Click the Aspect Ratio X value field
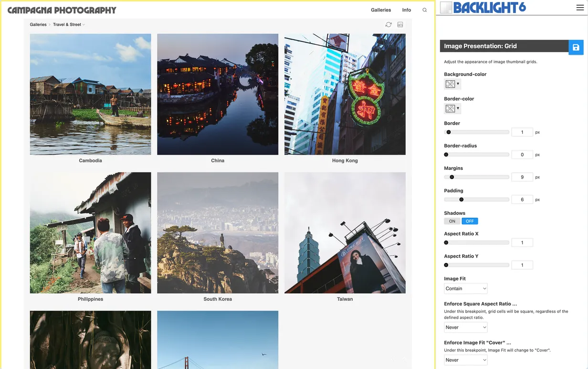This screenshot has height=369, width=588. coord(522,242)
